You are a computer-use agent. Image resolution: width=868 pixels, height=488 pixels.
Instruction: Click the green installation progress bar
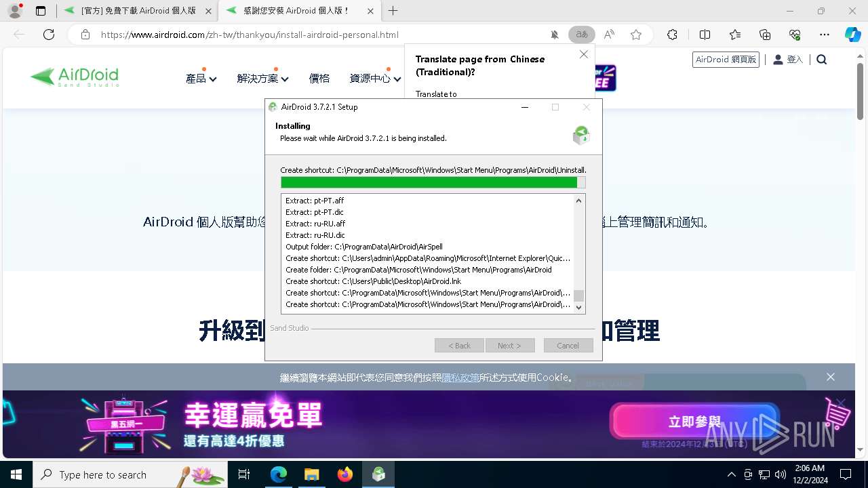(433, 182)
